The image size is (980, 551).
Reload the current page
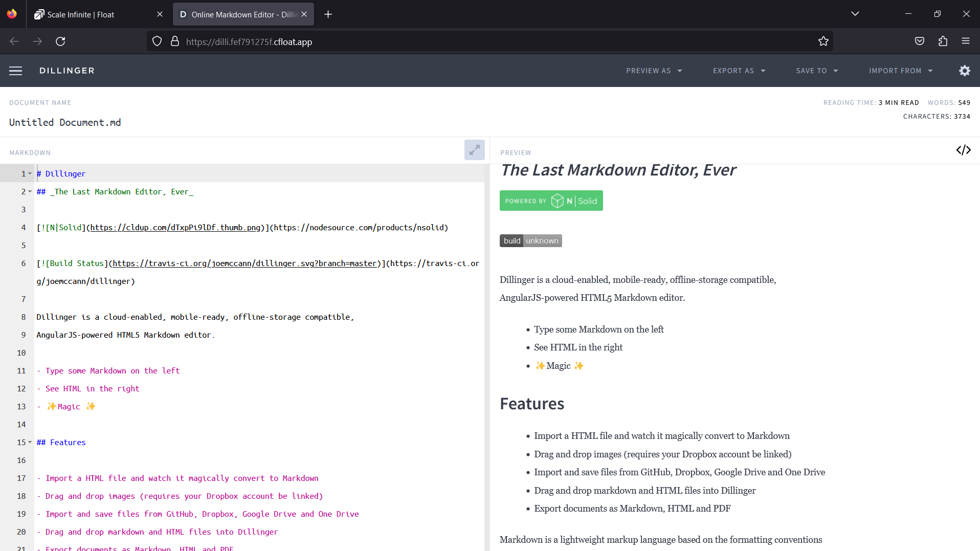[x=60, y=41]
